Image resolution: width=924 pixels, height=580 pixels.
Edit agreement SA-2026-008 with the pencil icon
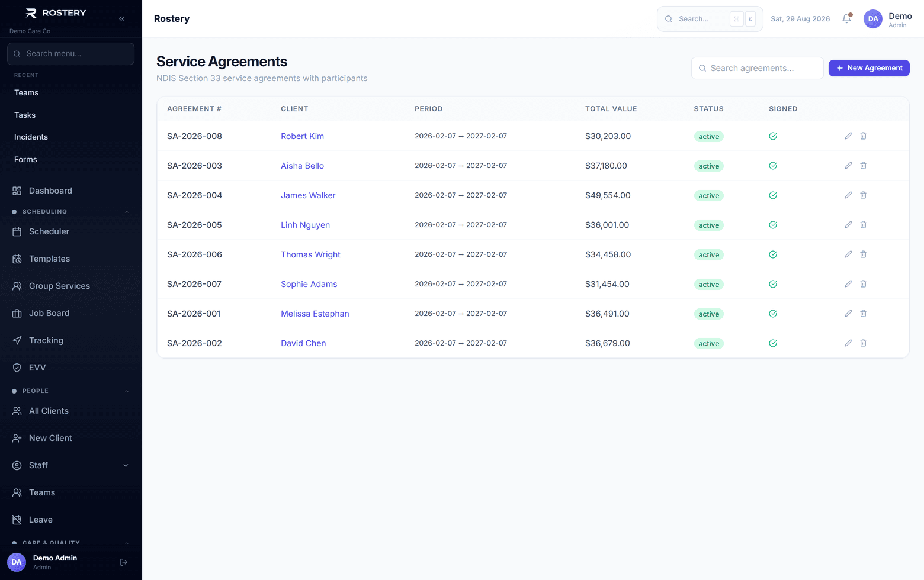848,136
